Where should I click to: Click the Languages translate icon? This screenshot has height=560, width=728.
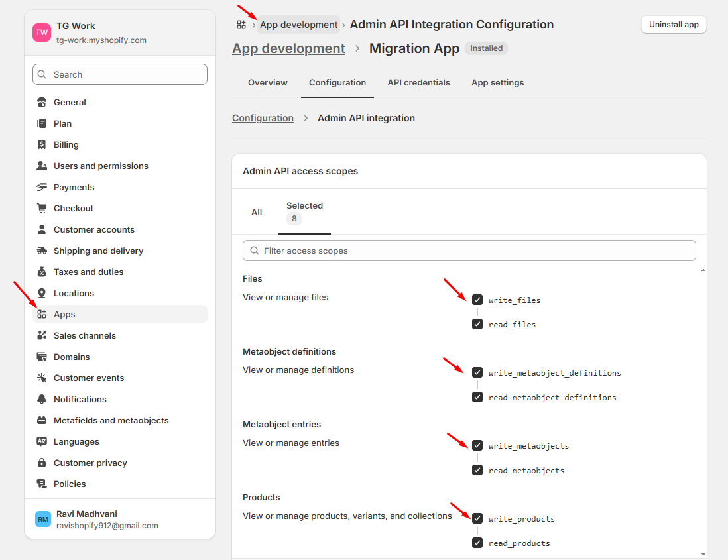(42, 441)
